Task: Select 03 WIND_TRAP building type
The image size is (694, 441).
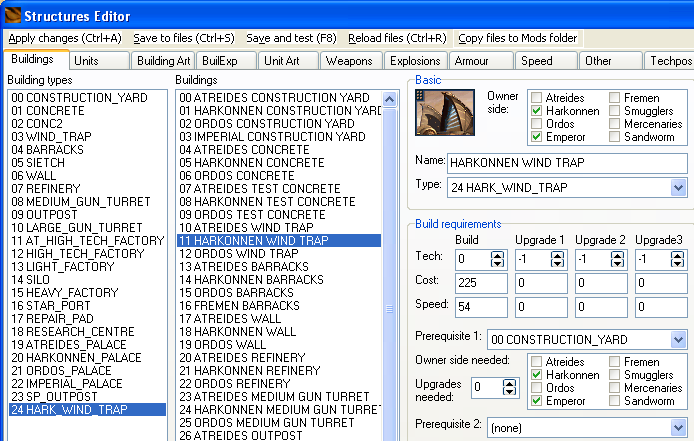Action: pyautogui.click(x=87, y=136)
